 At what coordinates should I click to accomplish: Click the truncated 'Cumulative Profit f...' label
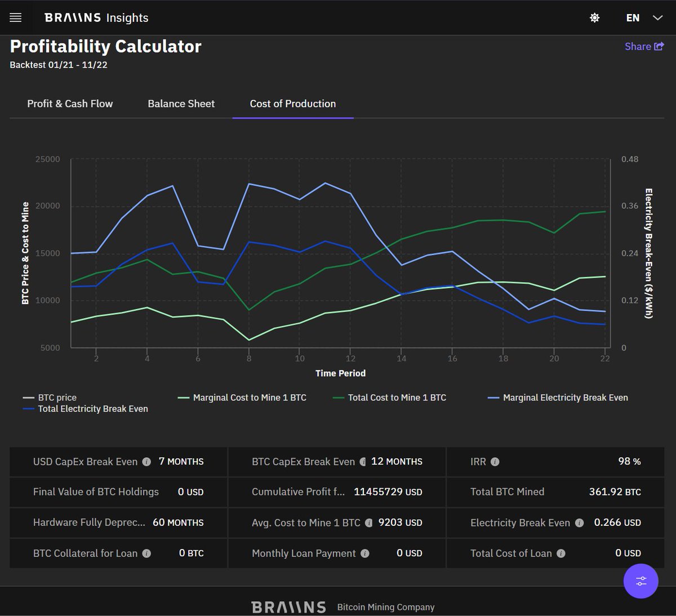298,492
